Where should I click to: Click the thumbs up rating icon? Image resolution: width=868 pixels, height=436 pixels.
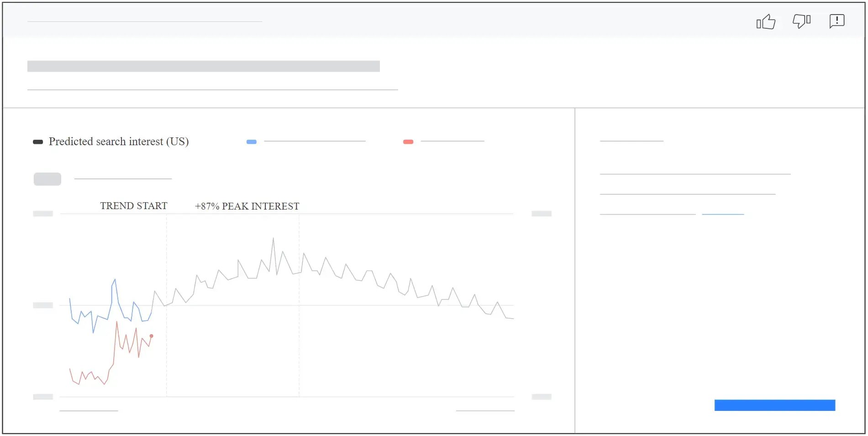pyautogui.click(x=766, y=21)
